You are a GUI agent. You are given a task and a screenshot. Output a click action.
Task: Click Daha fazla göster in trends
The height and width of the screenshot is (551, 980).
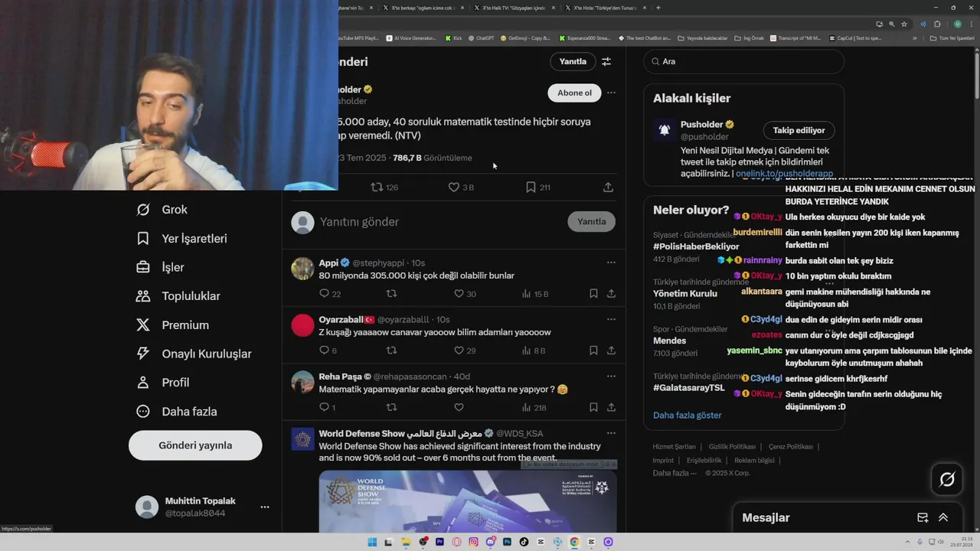click(x=687, y=416)
